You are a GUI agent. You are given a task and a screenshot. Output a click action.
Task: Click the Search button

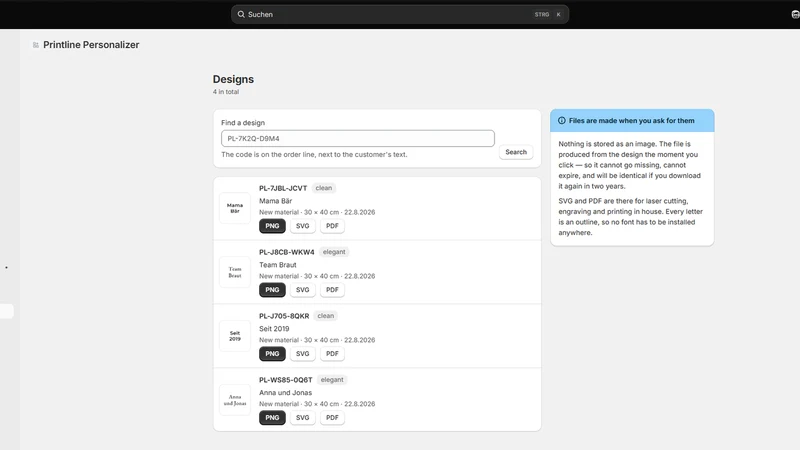pyautogui.click(x=516, y=152)
